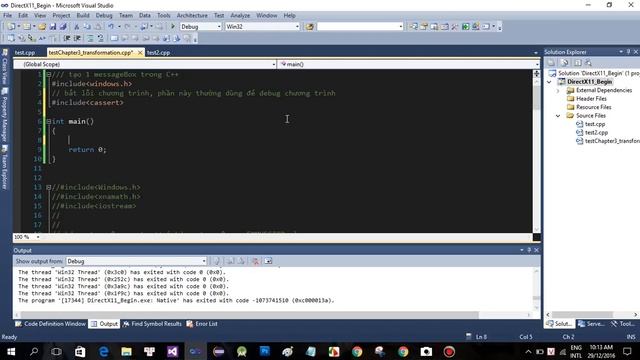Open the Class View side tab
Viewport: 640px width, 360px height.
click(x=4, y=67)
